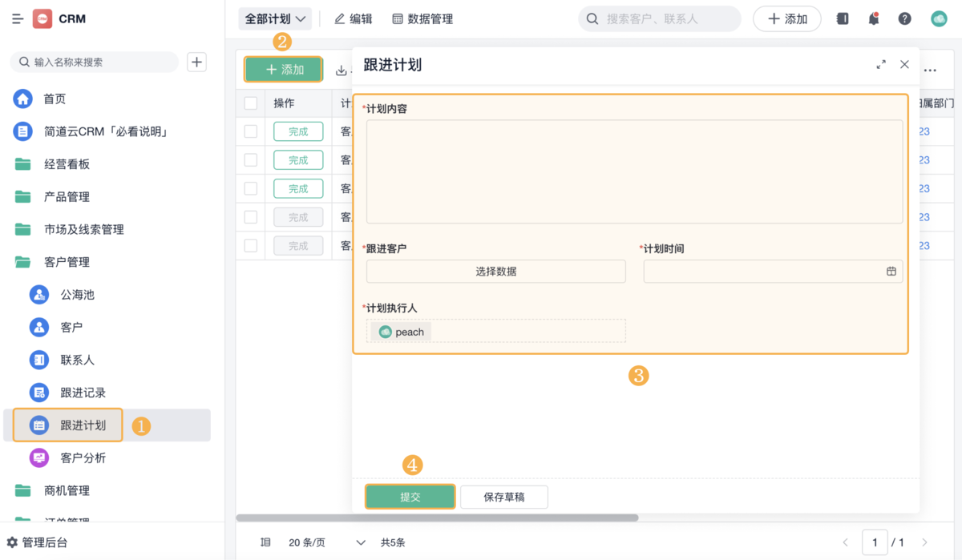
Task: Open the user avatar in top bar
Action: coord(939,18)
